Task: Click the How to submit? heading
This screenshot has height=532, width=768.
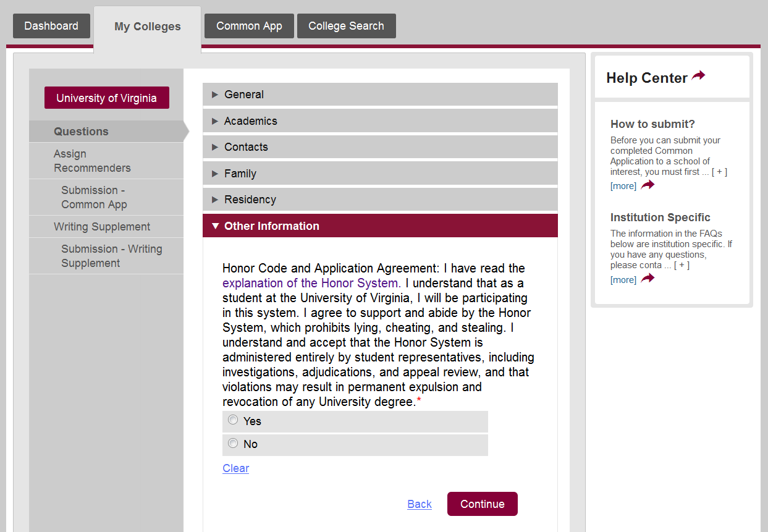Action: pyautogui.click(x=652, y=124)
